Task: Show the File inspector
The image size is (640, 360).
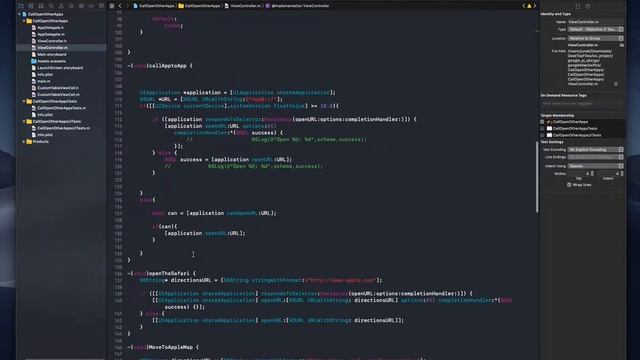Action: click(x=578, y=6)
